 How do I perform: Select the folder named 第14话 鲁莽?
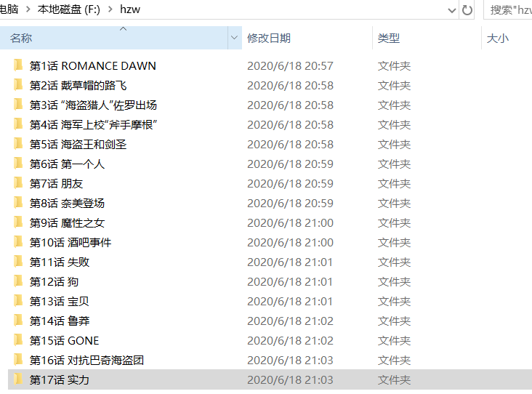(x=60, y=321)
